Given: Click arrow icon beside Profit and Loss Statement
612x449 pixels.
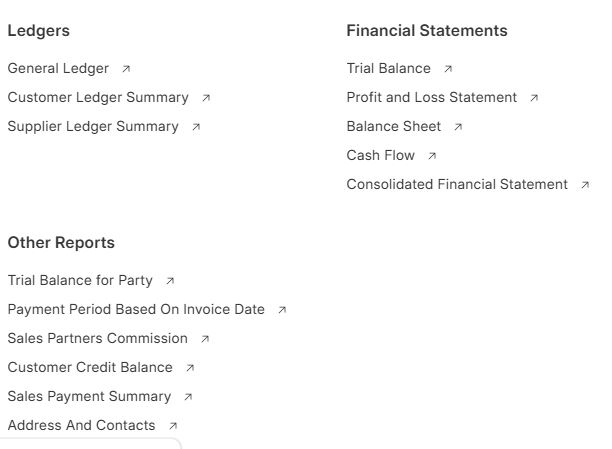Looking at the screenshot, I should click(534, 98).
